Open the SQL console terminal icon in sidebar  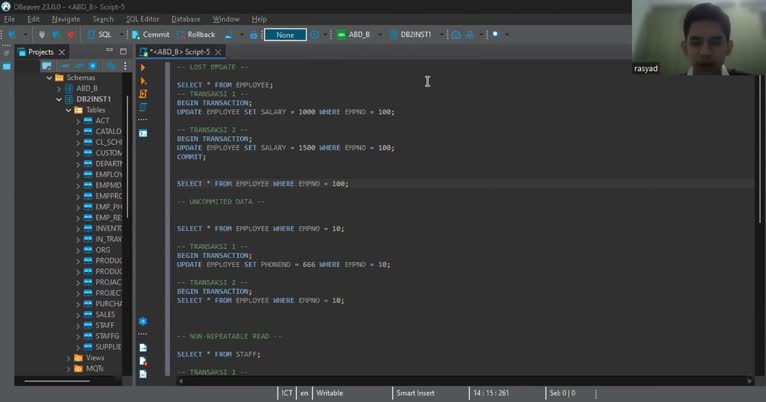click(x=143, y=133)
